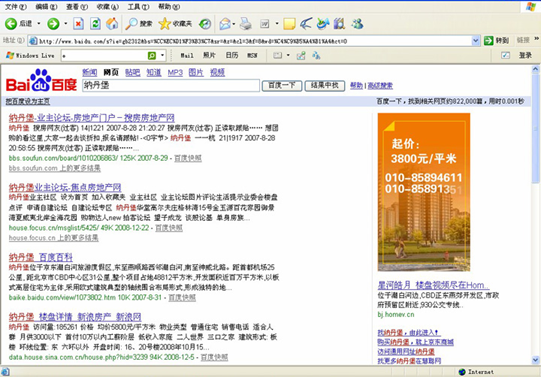Click the Edit document toolbar icon

coord(265,23)
